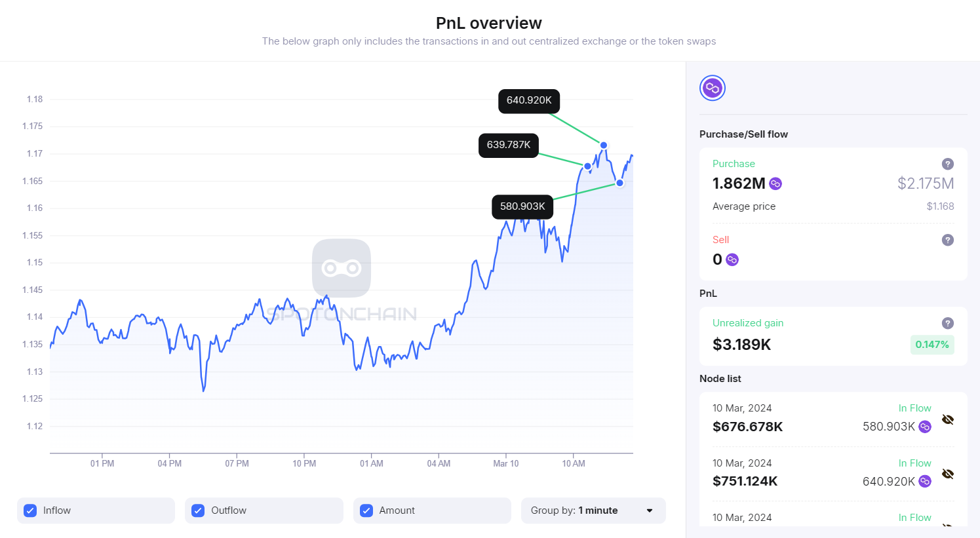Click the 640.920K chart tooltip label
980x538 pixels.
pos(529,101)
